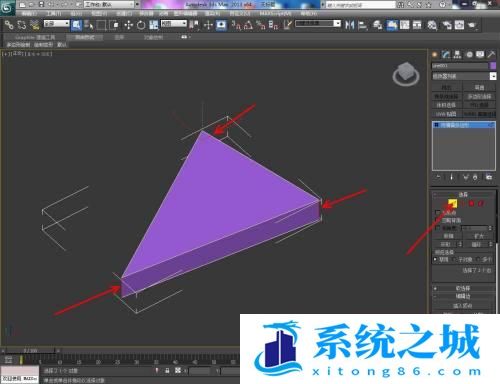Open the workspace selector dropdown
This screenshot has width=500, height=384.
109,4
